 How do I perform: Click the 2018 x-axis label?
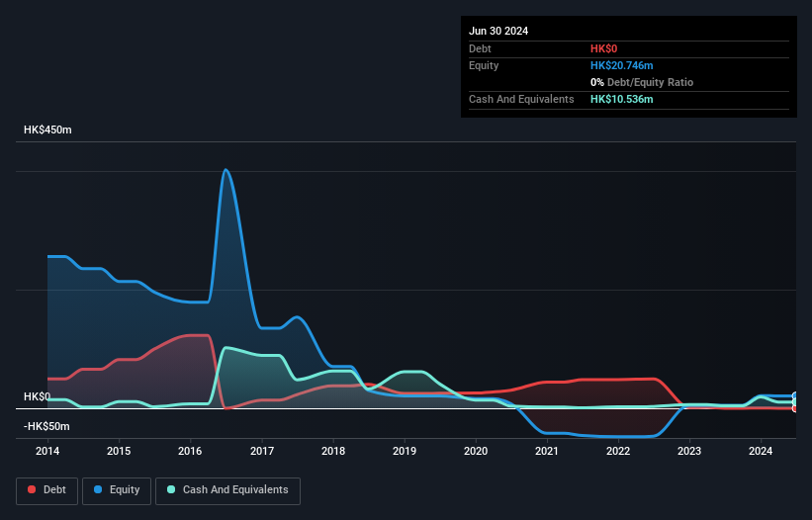coord(333,451)
